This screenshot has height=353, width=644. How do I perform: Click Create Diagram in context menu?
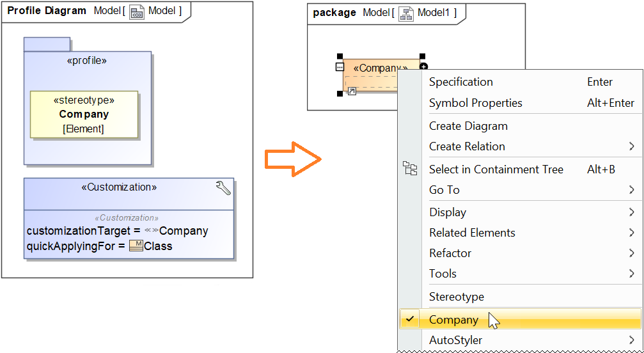468,126
